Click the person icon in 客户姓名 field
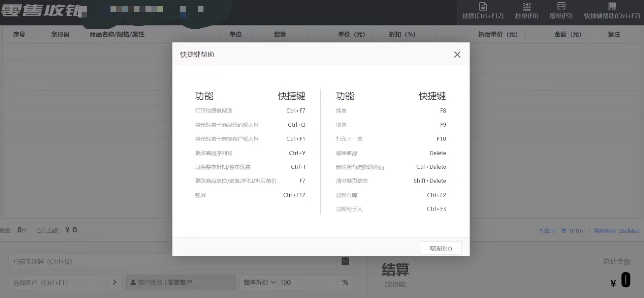The image size is (644, 298). click(133, 282)
